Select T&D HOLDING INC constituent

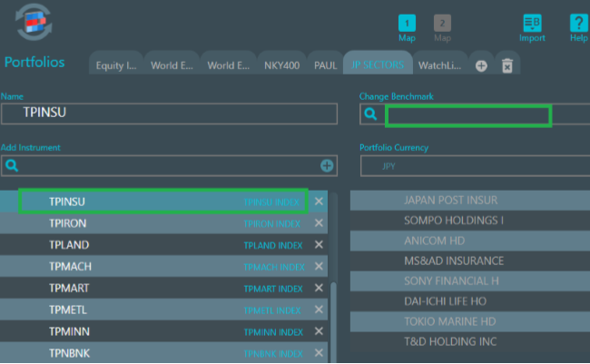pos(470,341)
